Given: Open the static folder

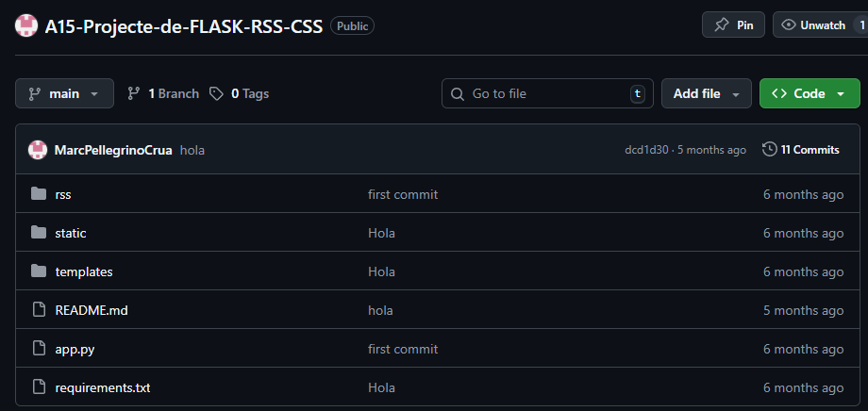Looking at the screenshot, I should pyautogui.click(x=71, y=234).
